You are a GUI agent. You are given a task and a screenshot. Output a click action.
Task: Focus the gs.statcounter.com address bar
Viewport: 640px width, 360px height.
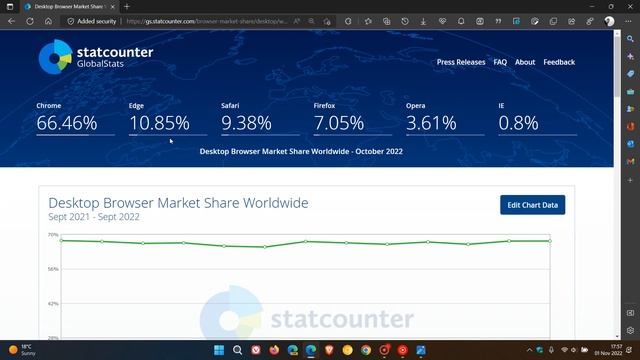206,21
